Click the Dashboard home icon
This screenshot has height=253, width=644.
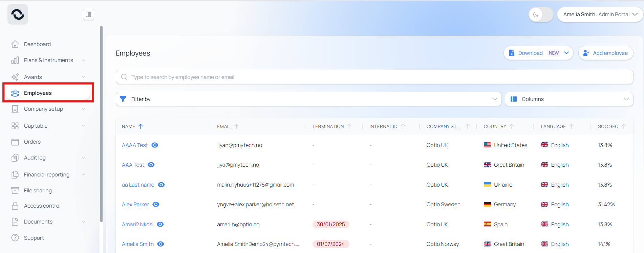tap(15, 44)
